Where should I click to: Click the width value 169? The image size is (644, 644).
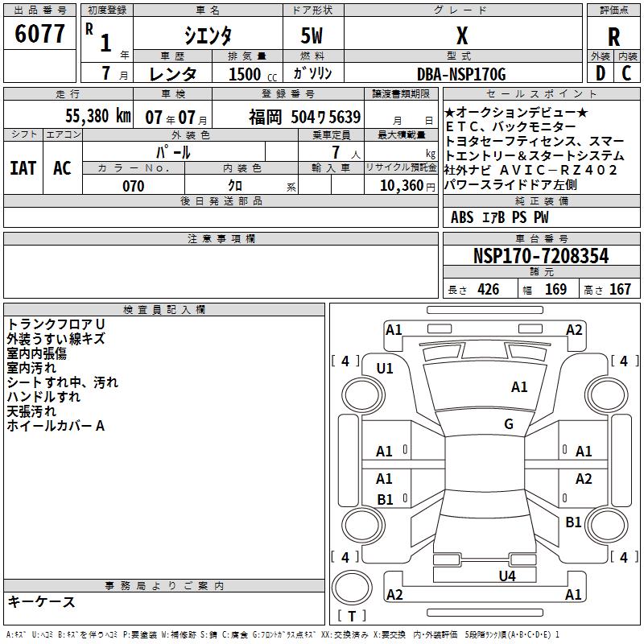click(555, 290)
